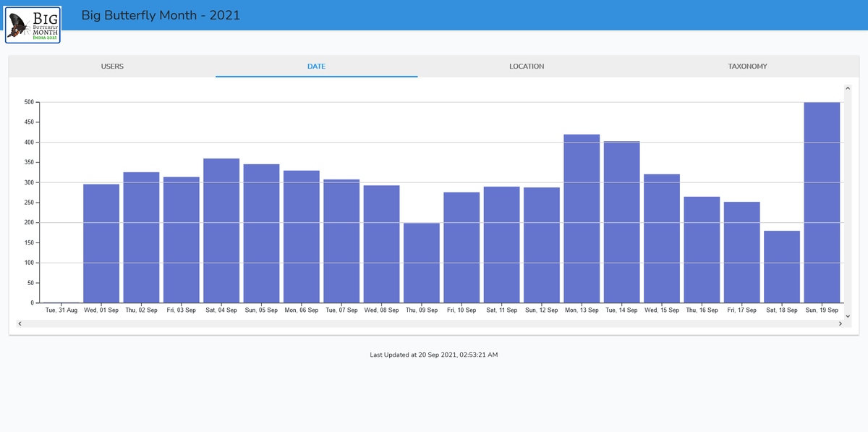Click the bar for Tue, 07 Sep

tap(341, 241)
